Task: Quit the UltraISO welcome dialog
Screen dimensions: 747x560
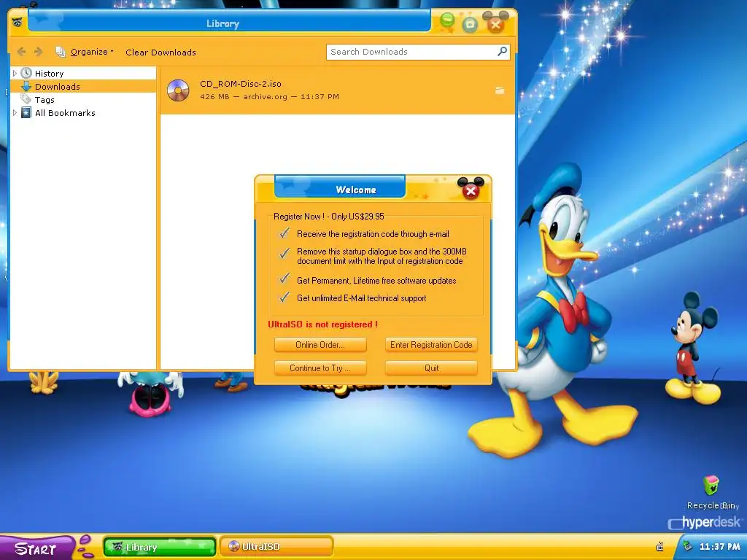Action: pyautogui.click(x=431, y=368)
